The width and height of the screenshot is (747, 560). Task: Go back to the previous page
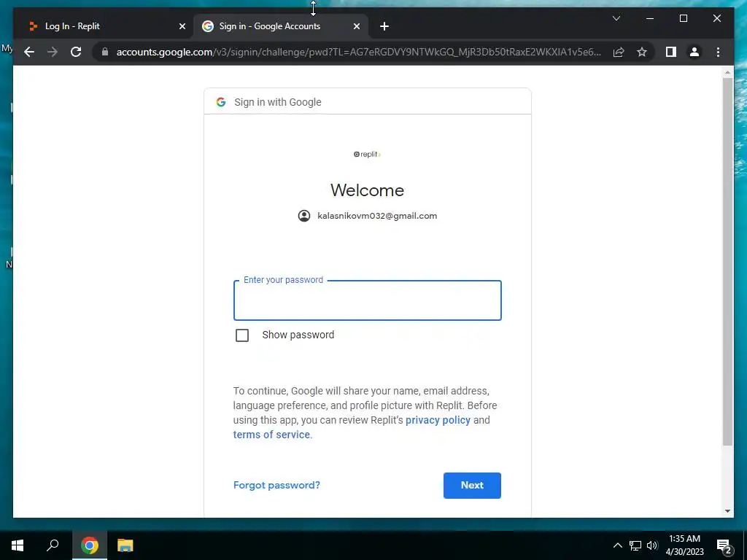[x=29, y=52]
